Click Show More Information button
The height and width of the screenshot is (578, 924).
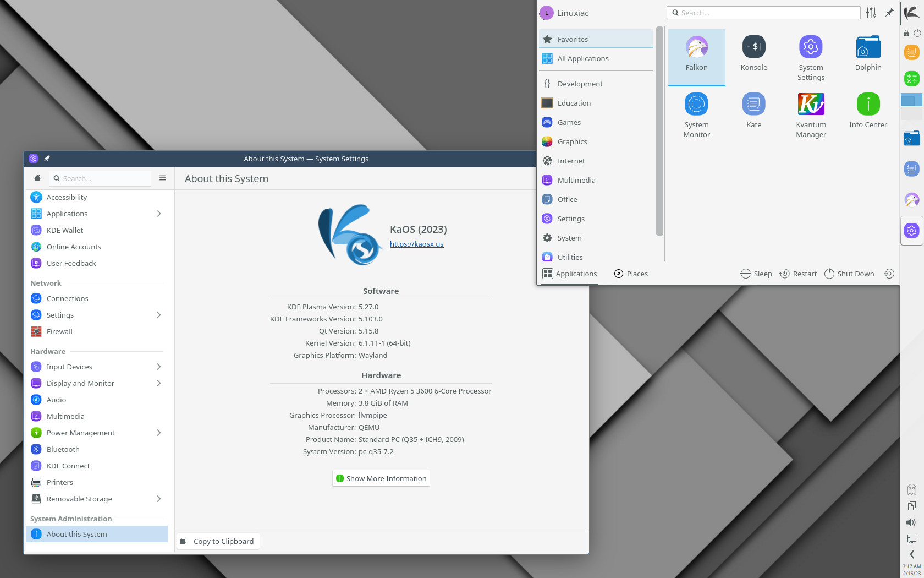(381, 478)
